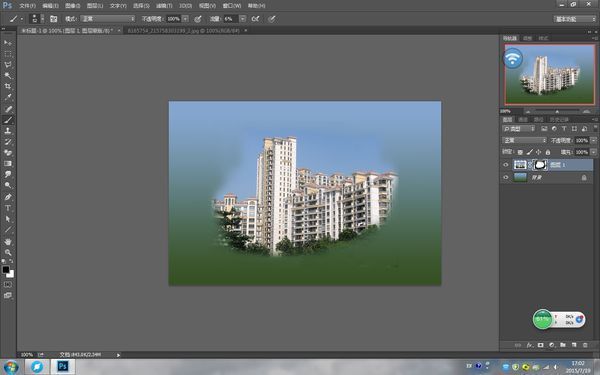The image size is (600, 375).
Task: Select the Zoom tool in toolbox
Action: tap(8, 253)
